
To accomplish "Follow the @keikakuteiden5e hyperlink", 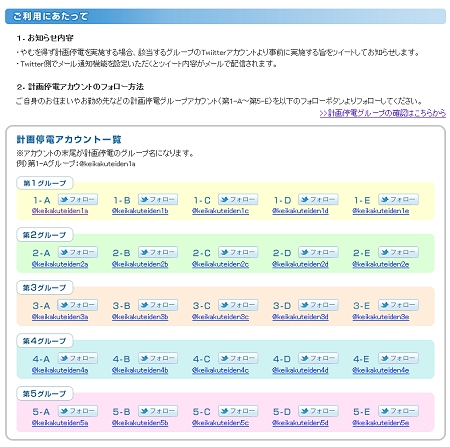I will pos(381,423).
